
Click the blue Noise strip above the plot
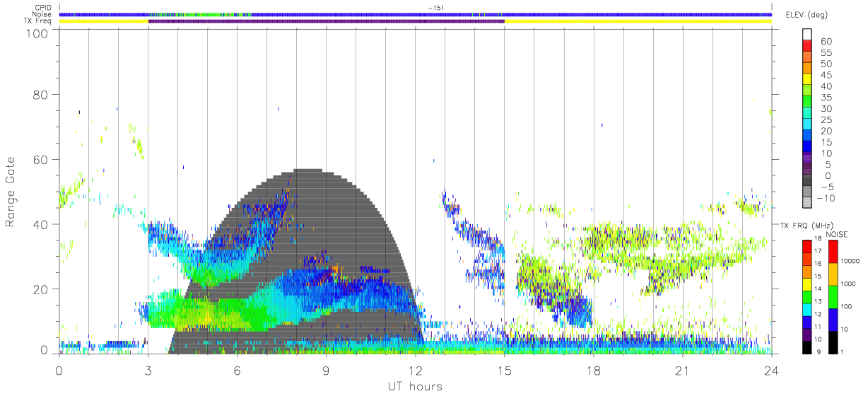coord(416,14)
